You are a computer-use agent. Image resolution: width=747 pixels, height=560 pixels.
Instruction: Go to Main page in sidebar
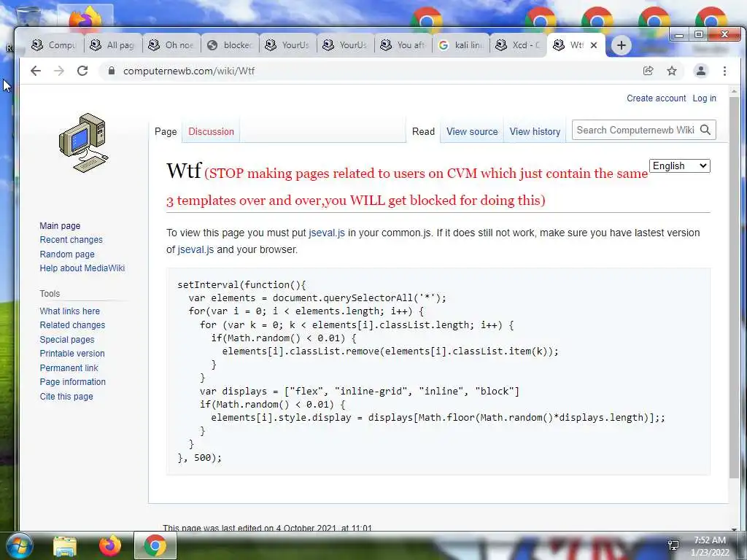(x=60, y=226)
